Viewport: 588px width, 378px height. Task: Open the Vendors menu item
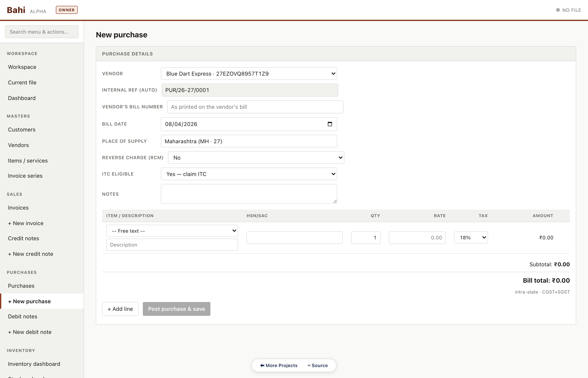click(18, 145)
